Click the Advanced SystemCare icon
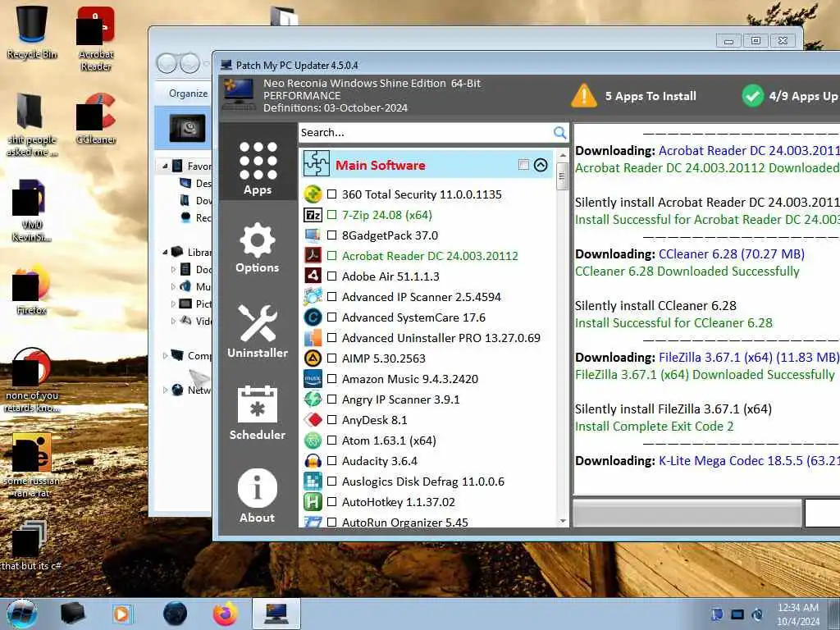This screenshot has height=630, width=840. point(313,317)
